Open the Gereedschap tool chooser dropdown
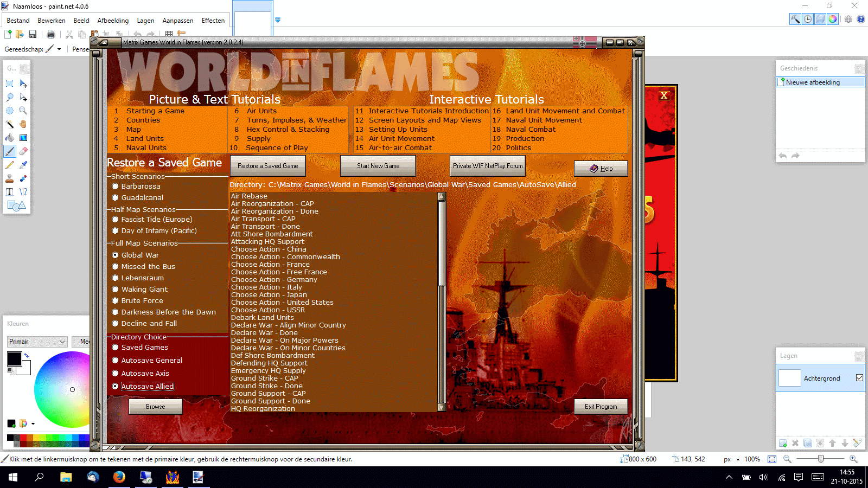The width and height of the screenshot is (868, 488). pyautogui.click(x=59, y=49)
